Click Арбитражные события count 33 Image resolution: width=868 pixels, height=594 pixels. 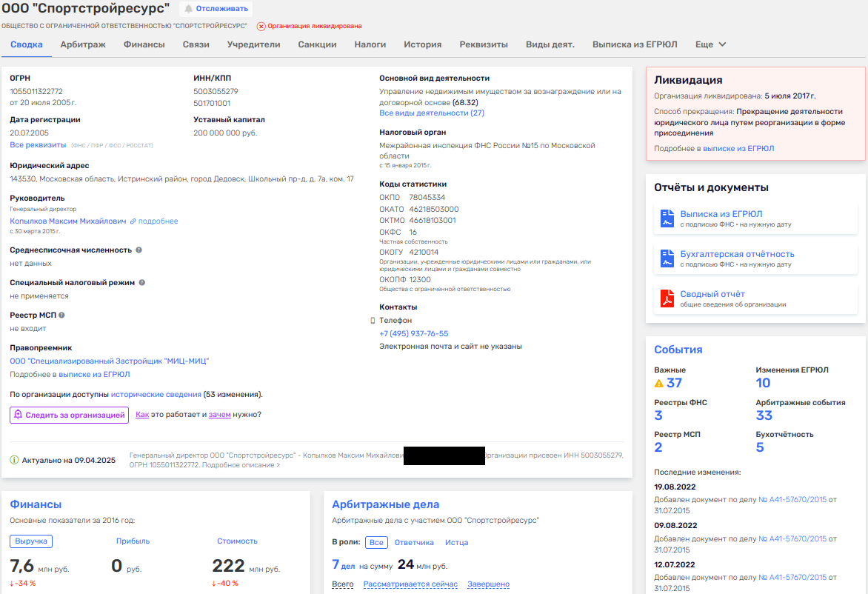click(764, 416)
